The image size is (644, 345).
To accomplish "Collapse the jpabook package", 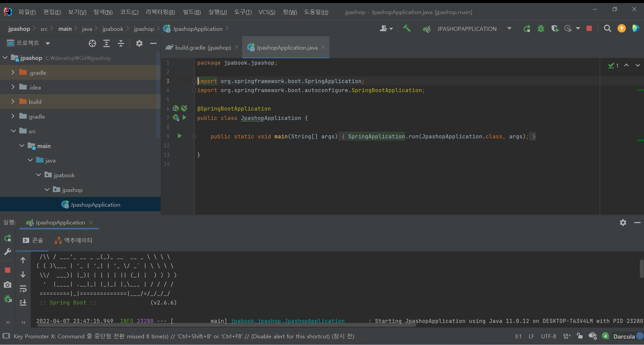I will [x=39, y=175].
